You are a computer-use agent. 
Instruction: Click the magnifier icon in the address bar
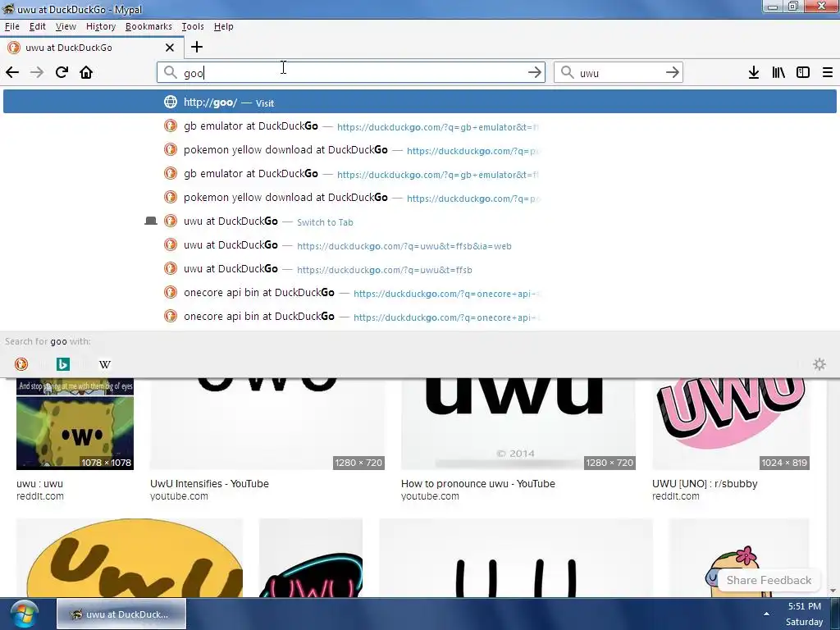171,72
